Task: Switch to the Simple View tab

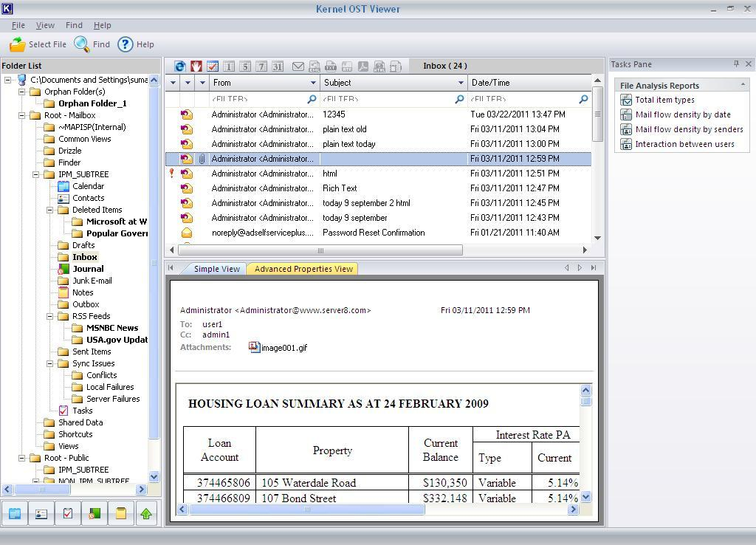Action: 216,269
